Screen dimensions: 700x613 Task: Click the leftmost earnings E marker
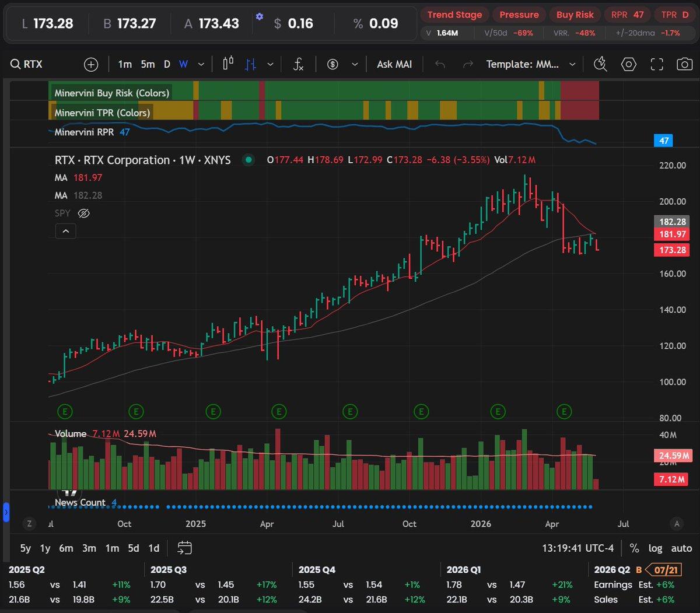[65, 412]
